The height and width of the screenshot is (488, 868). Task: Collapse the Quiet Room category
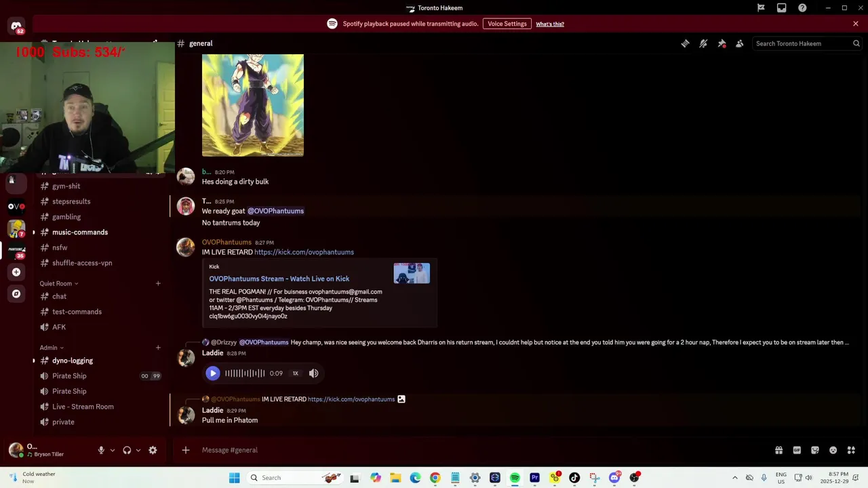58,283
